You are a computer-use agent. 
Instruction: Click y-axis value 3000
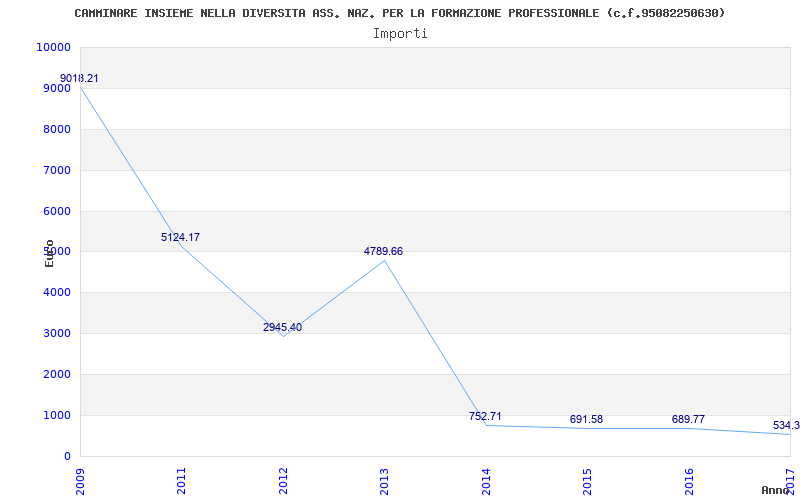[56, 333]
